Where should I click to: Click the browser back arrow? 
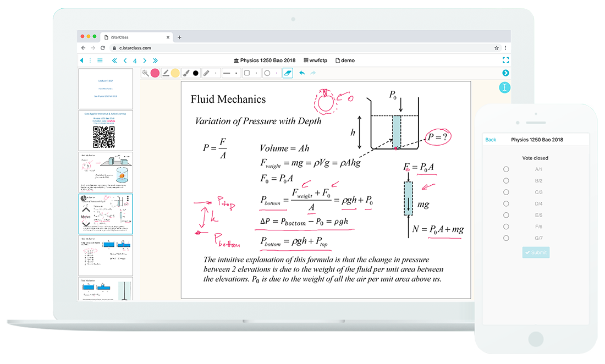(84, 48)
